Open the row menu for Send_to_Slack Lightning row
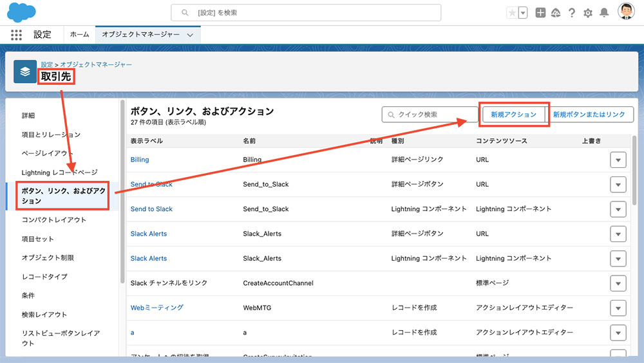 coord(618,209)
